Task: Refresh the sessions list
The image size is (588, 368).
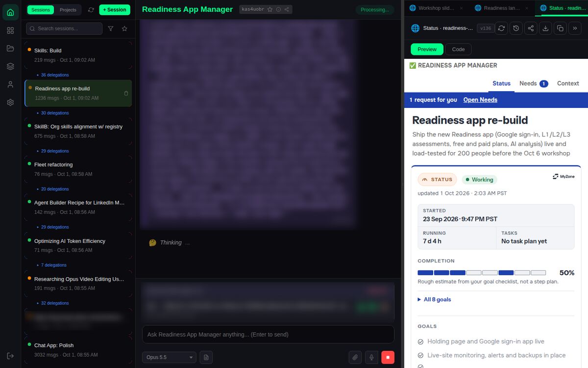Action: [x=91, y=10]
